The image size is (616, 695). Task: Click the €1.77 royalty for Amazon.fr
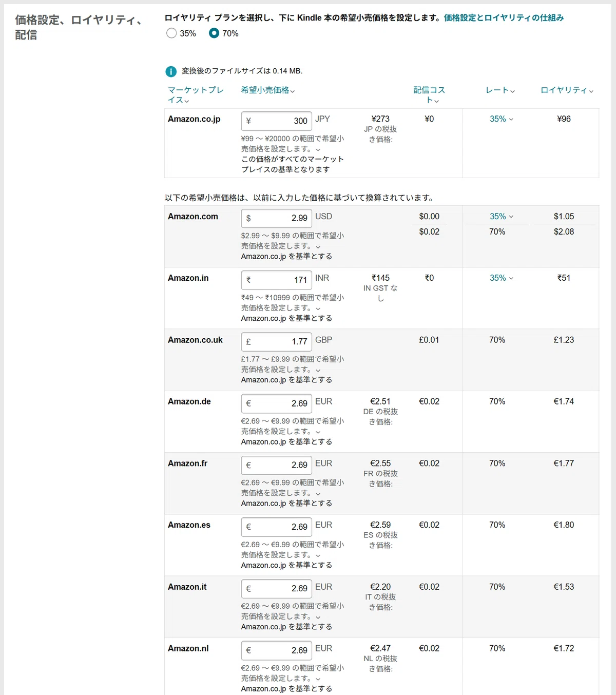click(564, 463)
